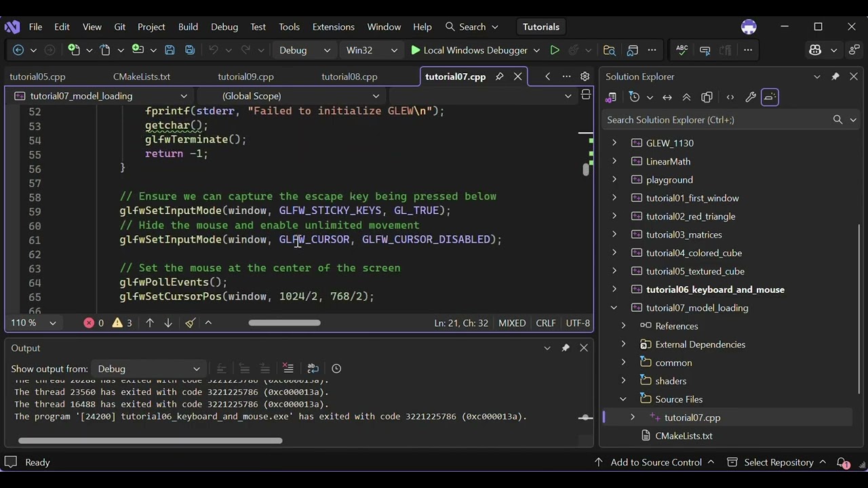Screen dimensions: 868x488
Task: Collapse the tutorial07_model_loading project node
Action: [x=614, y=308]
